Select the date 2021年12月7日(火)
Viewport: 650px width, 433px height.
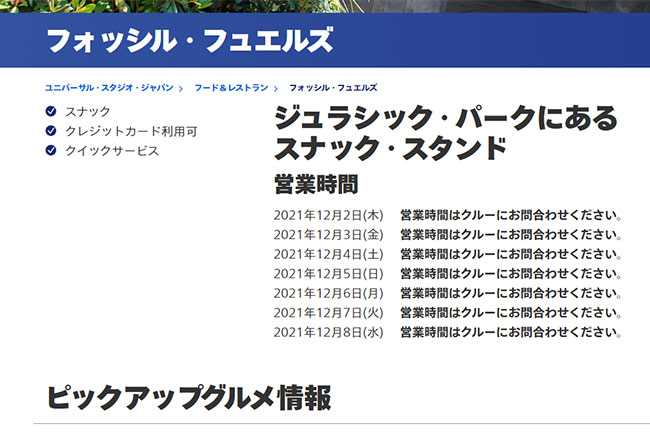click(x=328, y=313)
